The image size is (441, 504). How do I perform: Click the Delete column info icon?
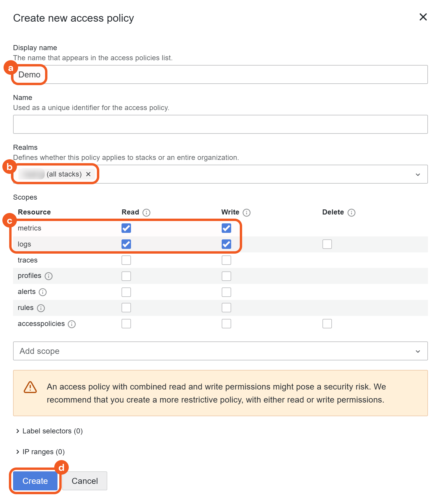(351, 213)
